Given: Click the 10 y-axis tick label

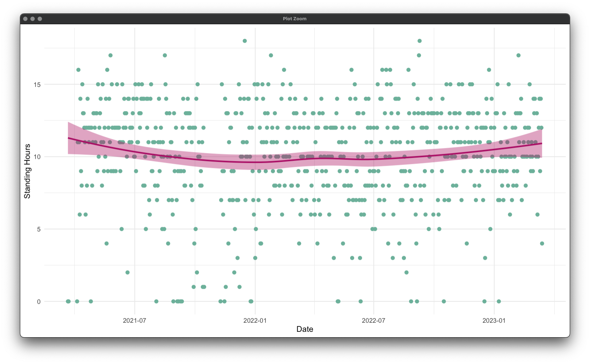Looking at the screenshot, I should pos(37,157).
